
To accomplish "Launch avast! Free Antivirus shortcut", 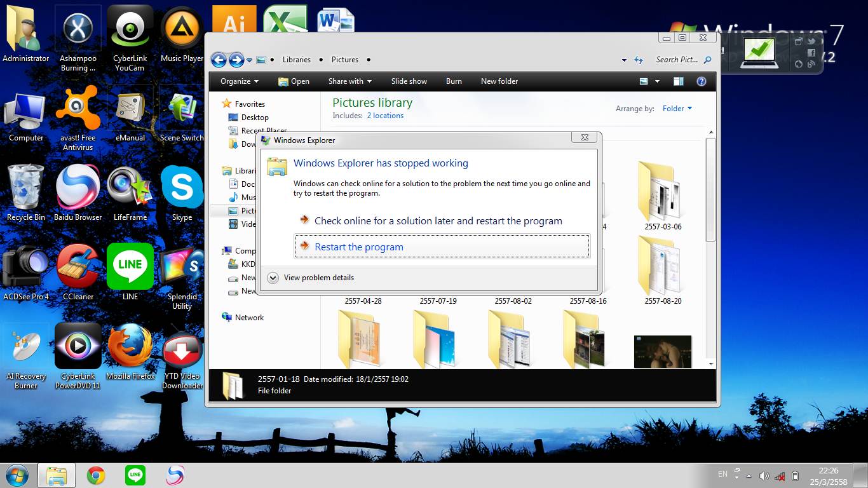I will [x=78, y=119].
